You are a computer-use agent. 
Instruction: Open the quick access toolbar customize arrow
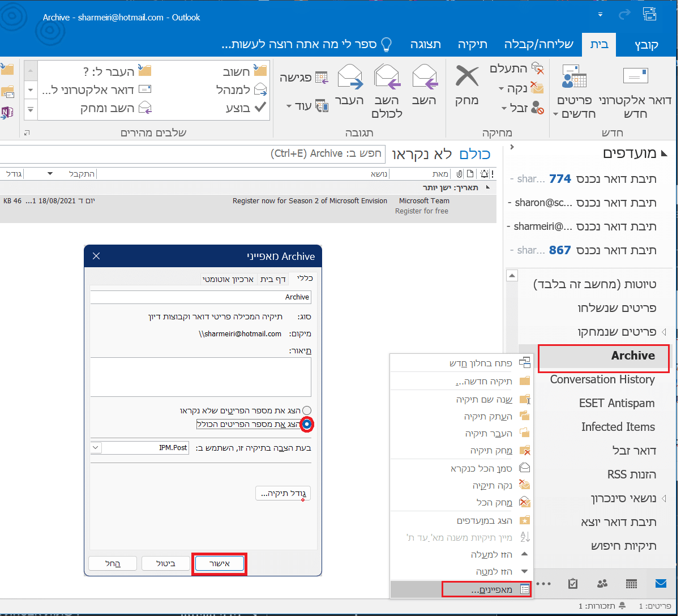point(600,15)
